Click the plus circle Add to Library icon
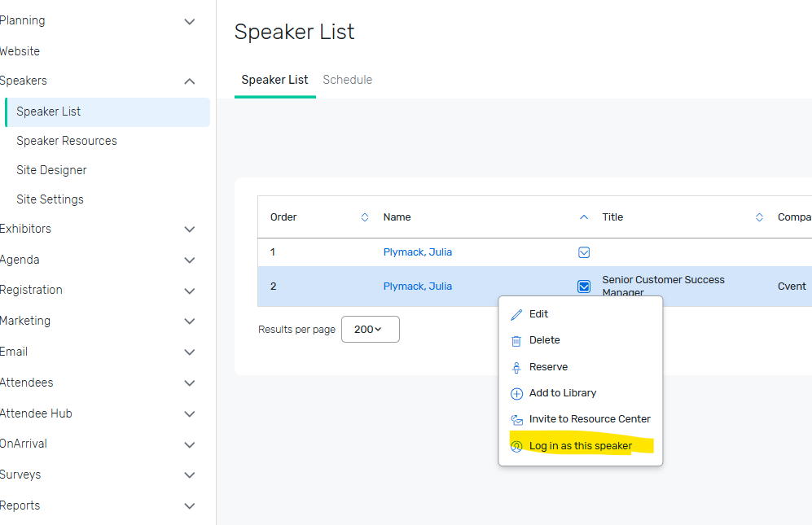The image size is (812, 525). (516, 393)
